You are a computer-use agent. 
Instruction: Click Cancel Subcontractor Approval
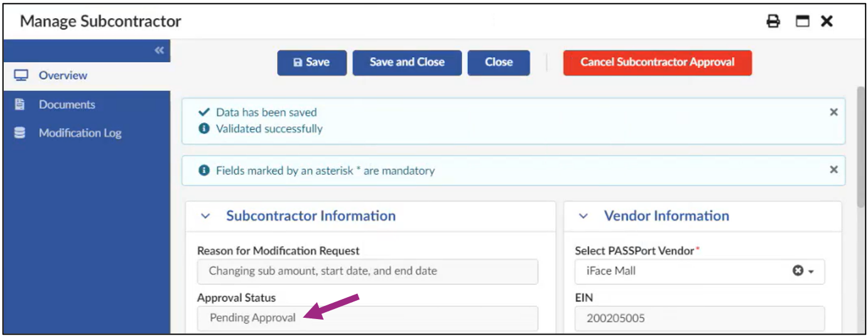[657, 62]
